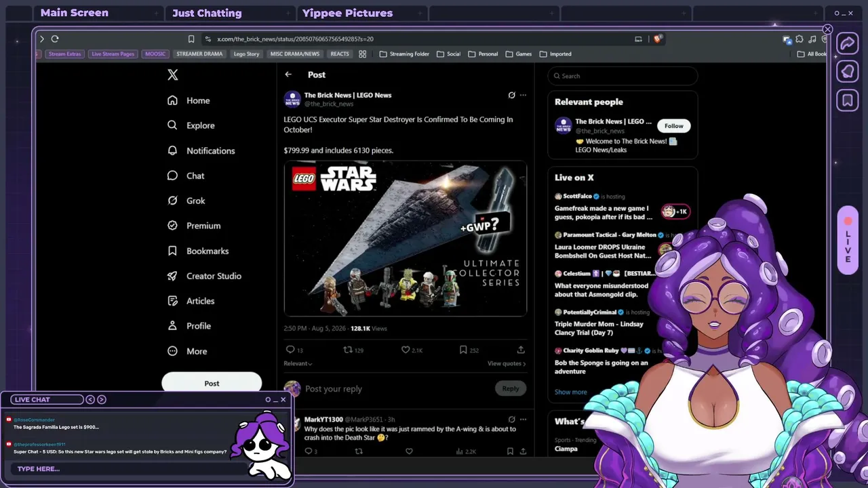This screenshot has height=488, width=868.
Task: Click the Profile person icon
Action: [x=172, y=326]
